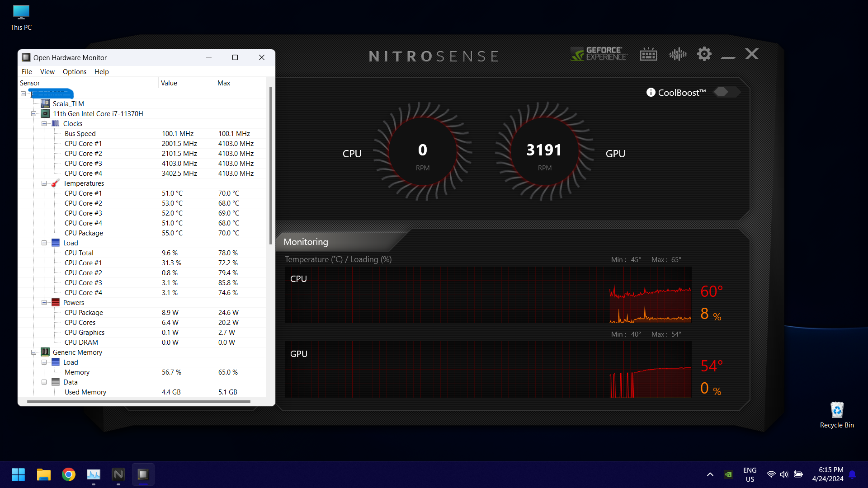Collapse the Generic Memory Load section
Viewport: 868px width, 488px height.
click(x=44, y=362)
